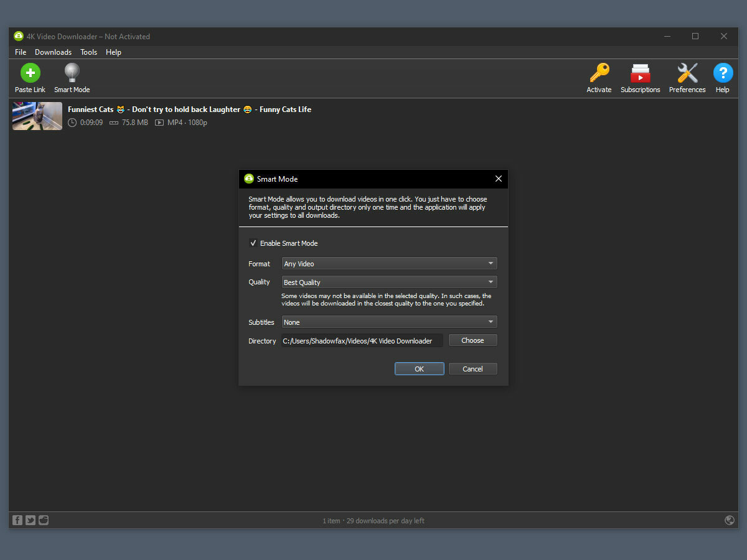747x560 pixels.
Task: Maximize the 4K Video Downloader window
Action: tap(695, 36)
